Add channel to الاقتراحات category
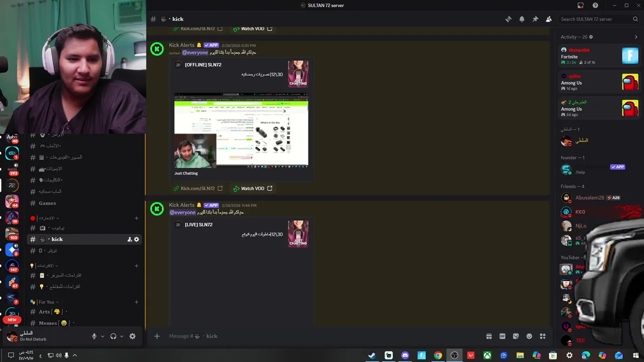The width and height of the screenshot is (644, 362). (x=136, y=265)
